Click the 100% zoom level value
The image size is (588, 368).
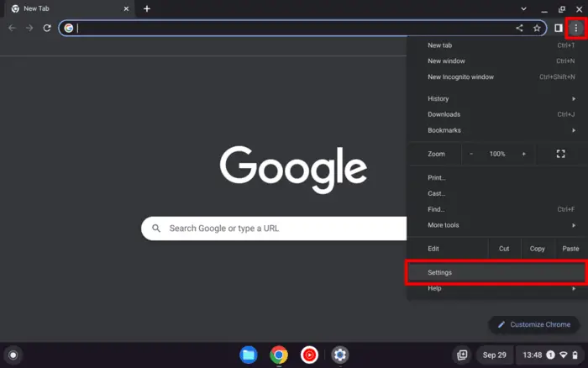pos(497,154)
